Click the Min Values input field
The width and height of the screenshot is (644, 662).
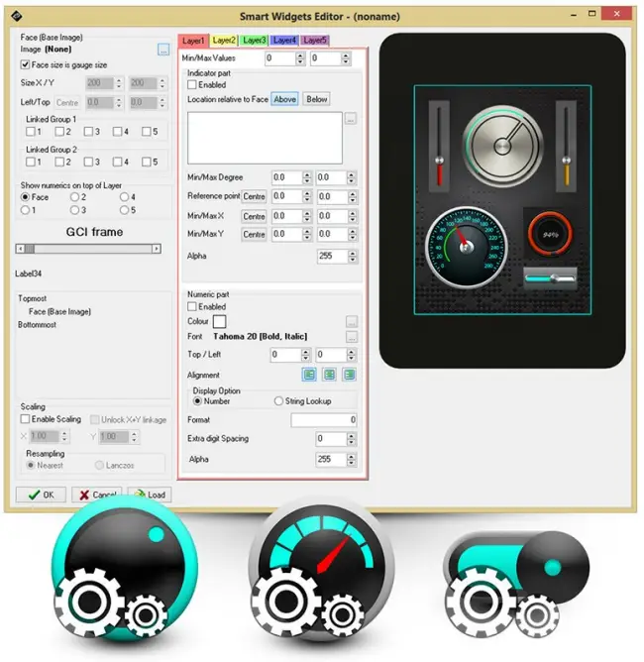(280, 58)
